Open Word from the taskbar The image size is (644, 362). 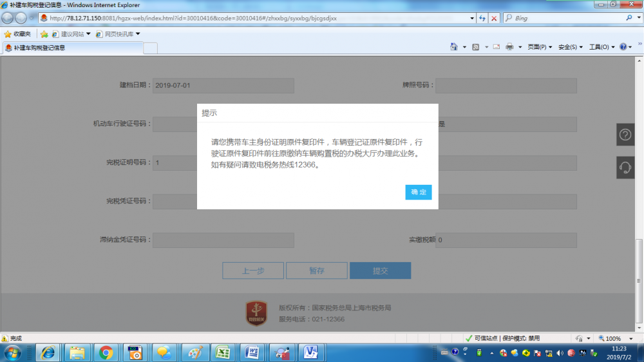click(x=252, y=353)
